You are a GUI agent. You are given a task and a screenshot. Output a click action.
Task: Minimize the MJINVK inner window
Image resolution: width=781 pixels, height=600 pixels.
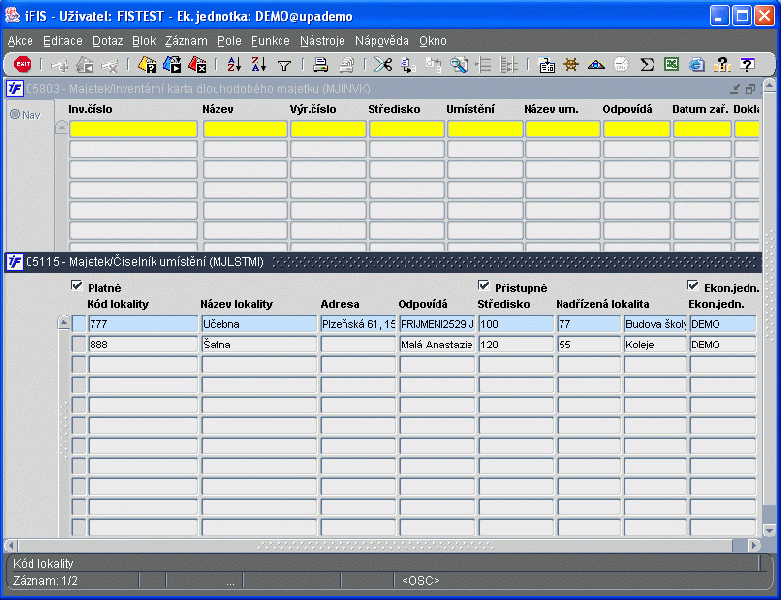735,89
